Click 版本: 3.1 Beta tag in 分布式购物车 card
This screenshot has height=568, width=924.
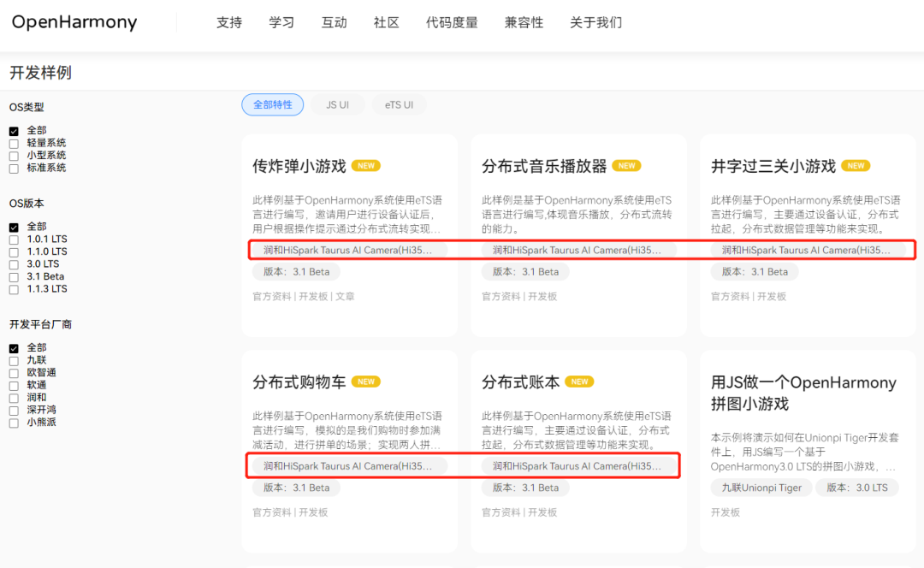296,488
